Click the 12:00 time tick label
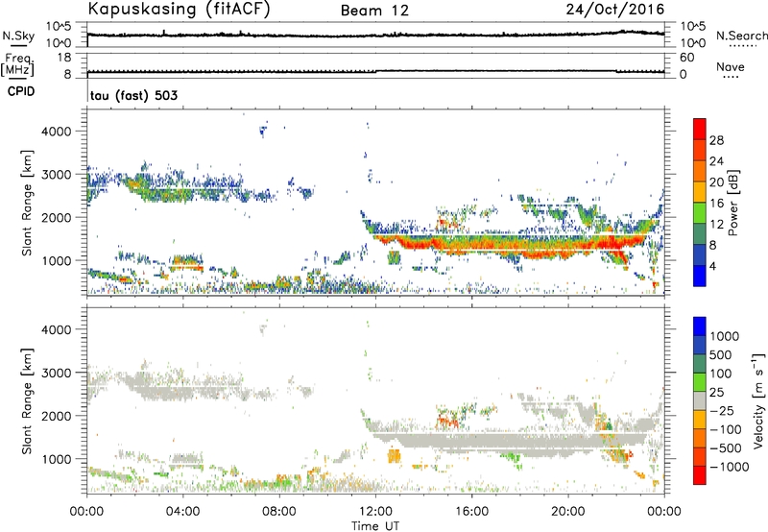 tap(375, 512)
